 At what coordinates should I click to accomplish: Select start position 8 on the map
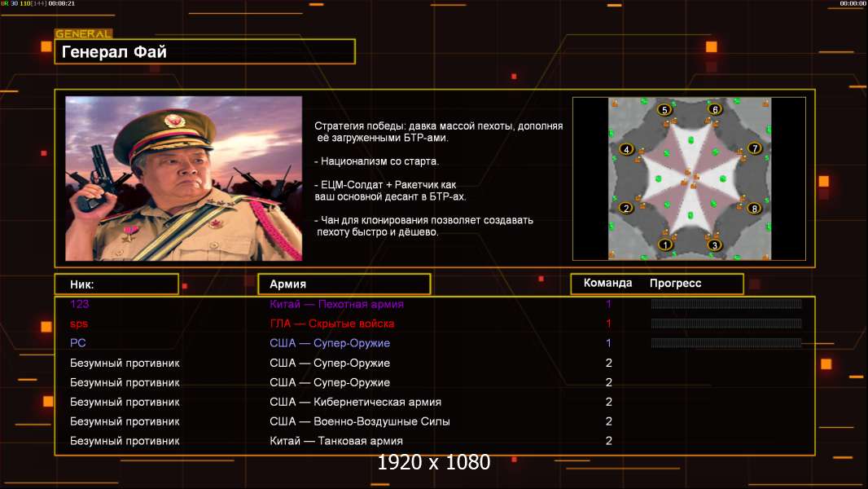coord(754,208)
